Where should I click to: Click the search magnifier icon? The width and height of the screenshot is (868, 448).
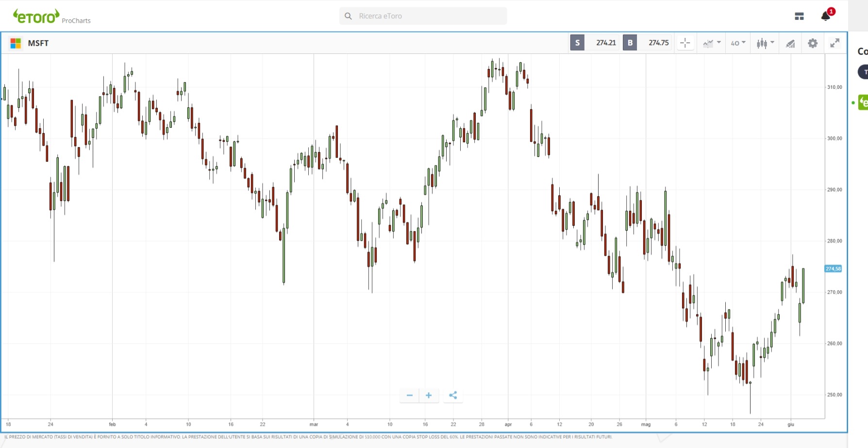(348, 16)
